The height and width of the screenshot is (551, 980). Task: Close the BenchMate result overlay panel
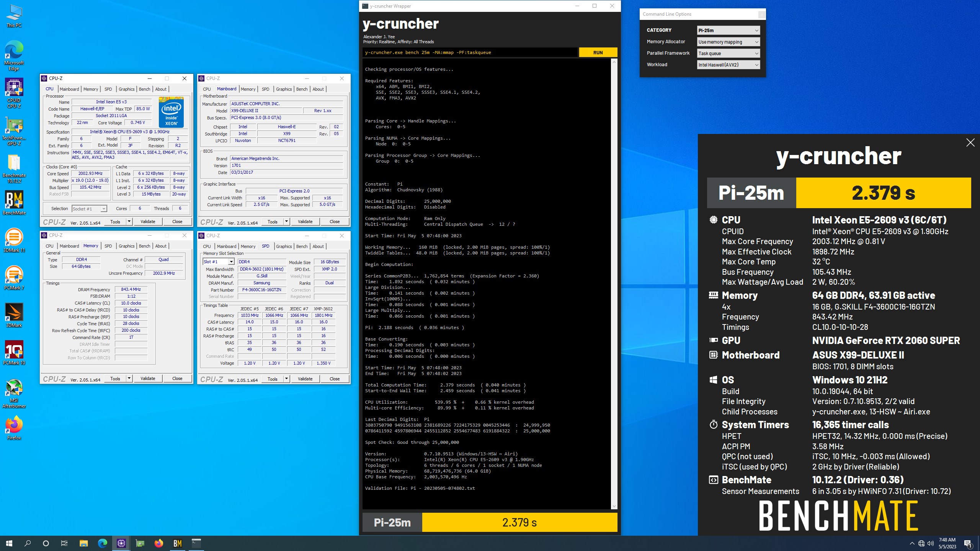point(970,143)
